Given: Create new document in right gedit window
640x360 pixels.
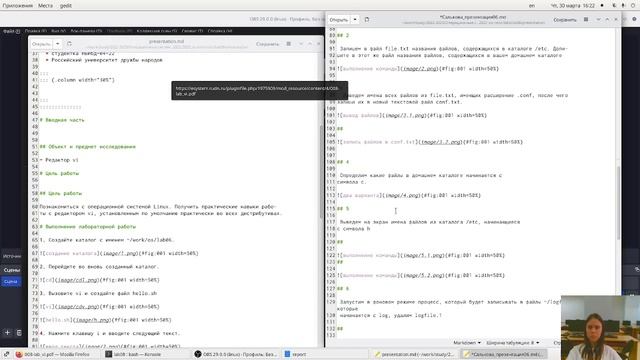Looking at the screenshot, I should (x=367, y=20).
